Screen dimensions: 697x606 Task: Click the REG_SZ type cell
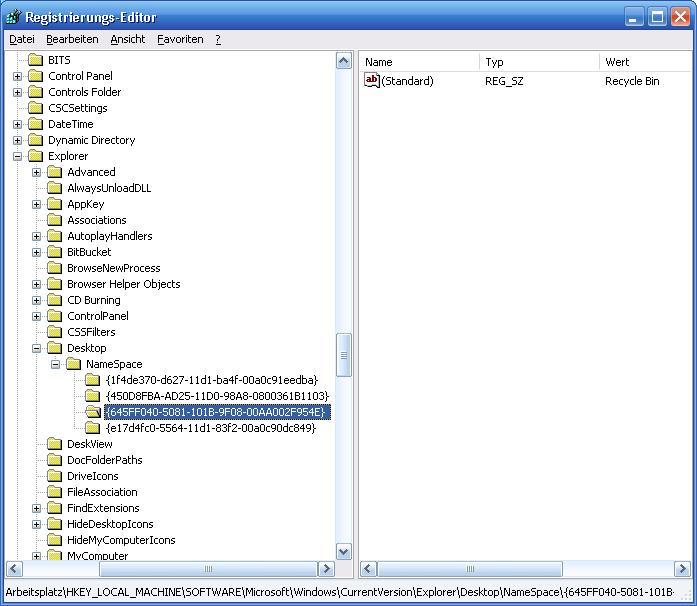coord(504,81)
